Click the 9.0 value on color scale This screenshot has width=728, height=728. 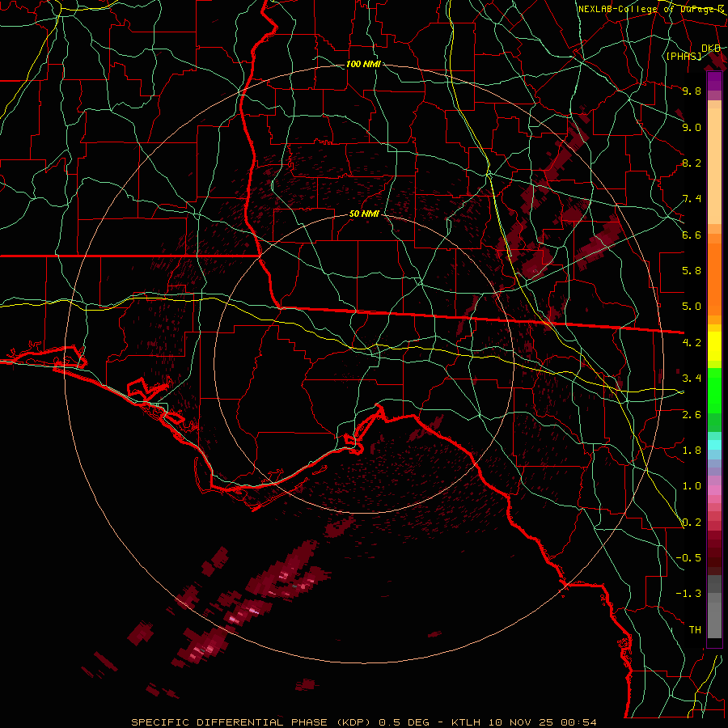[x=692, y=127]
